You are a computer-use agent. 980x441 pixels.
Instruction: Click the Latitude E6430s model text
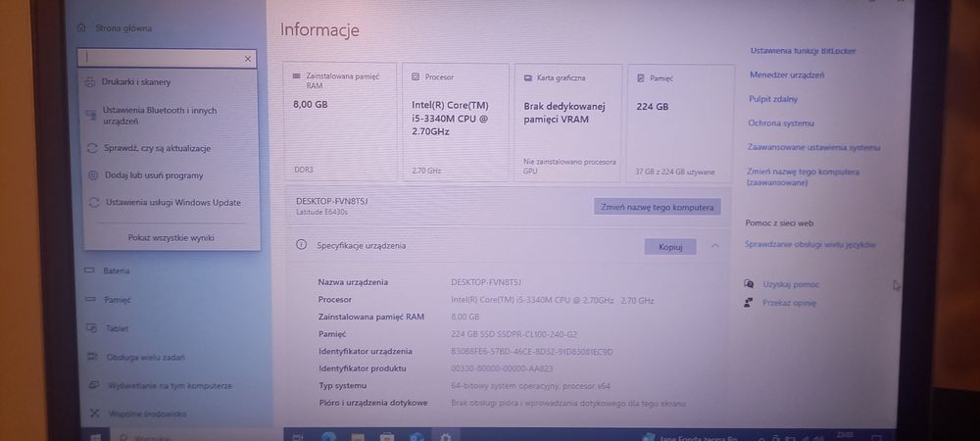[x=321, y=213]
